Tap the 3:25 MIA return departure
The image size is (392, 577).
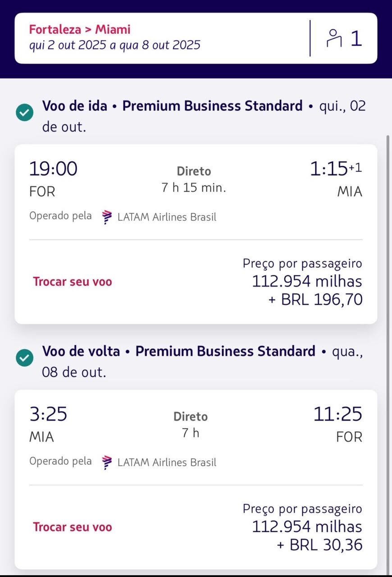click(x=48, y=414)
